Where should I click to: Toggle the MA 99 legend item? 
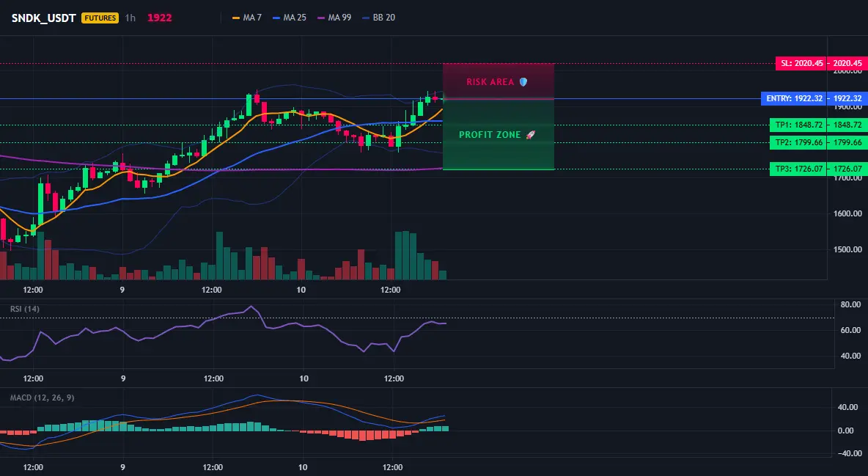[334, 18]
